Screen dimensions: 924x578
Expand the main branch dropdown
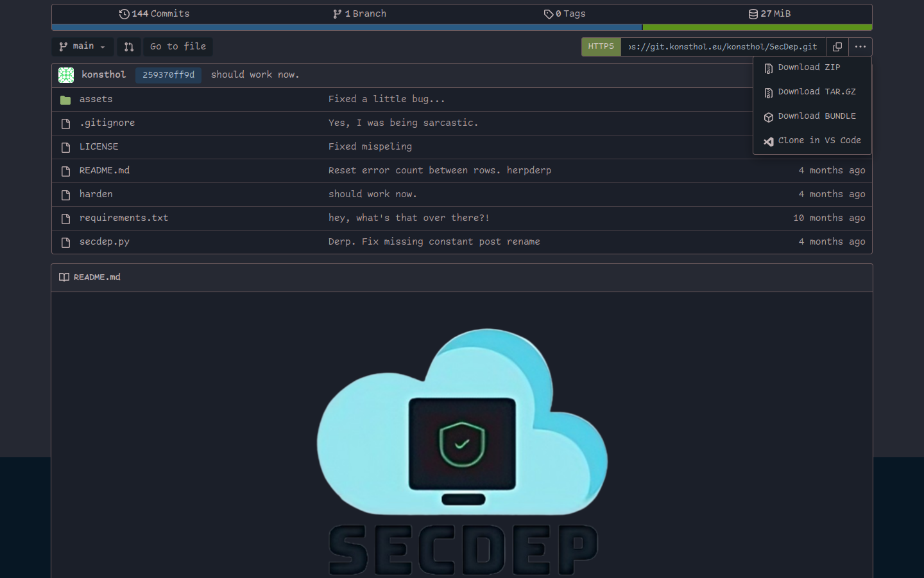82,47
